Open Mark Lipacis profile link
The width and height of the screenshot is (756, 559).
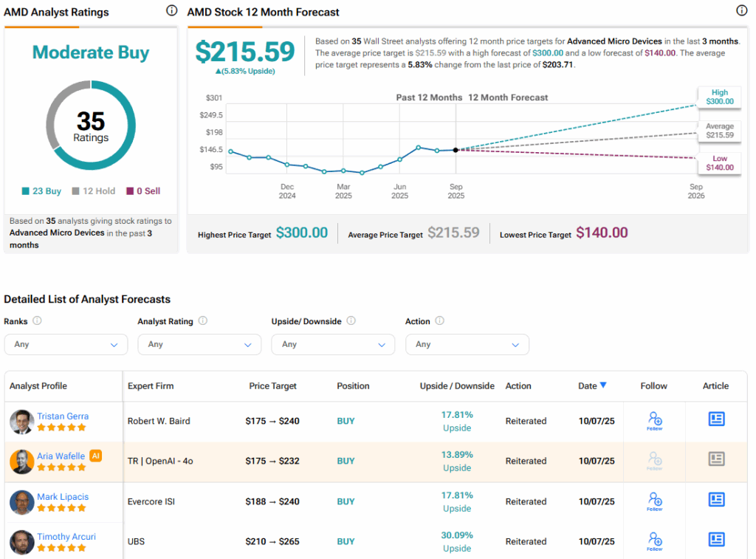[63, 496]
